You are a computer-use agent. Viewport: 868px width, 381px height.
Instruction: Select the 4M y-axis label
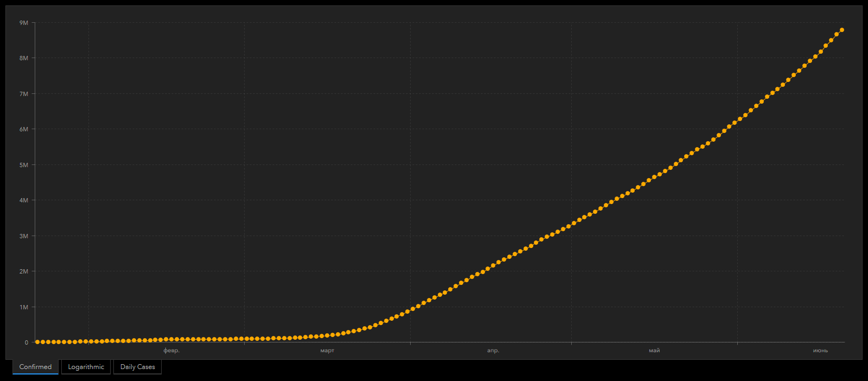coord(24,200)
